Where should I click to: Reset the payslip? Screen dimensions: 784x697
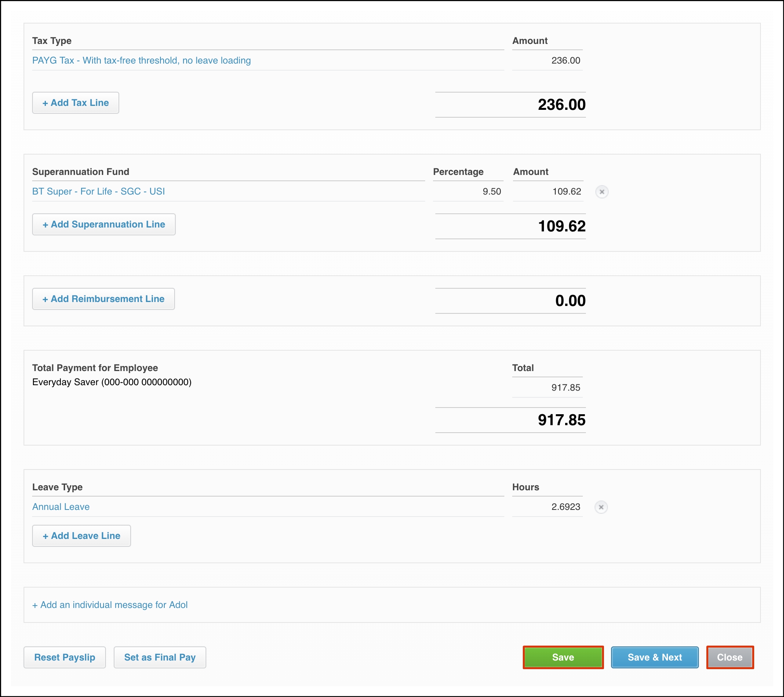pos(65,657)
